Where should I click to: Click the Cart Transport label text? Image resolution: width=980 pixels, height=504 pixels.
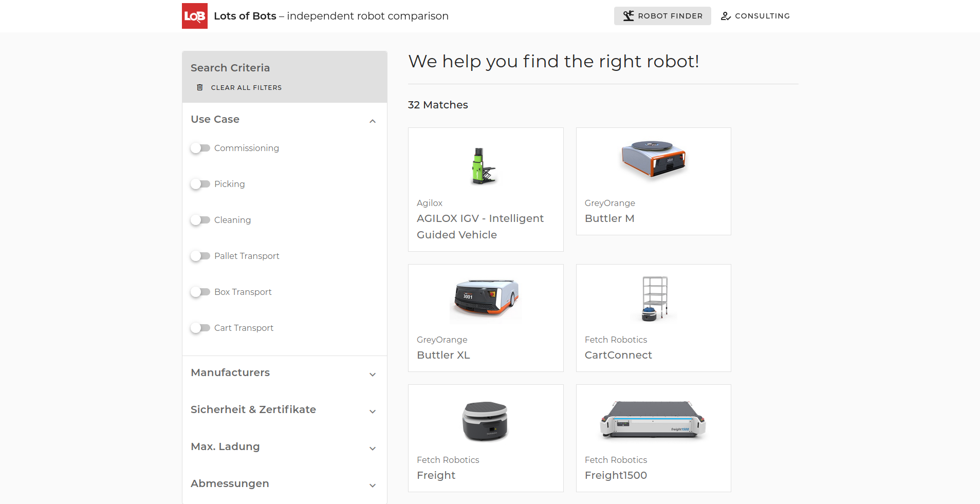pyautogui.click(x=244, y=328)
